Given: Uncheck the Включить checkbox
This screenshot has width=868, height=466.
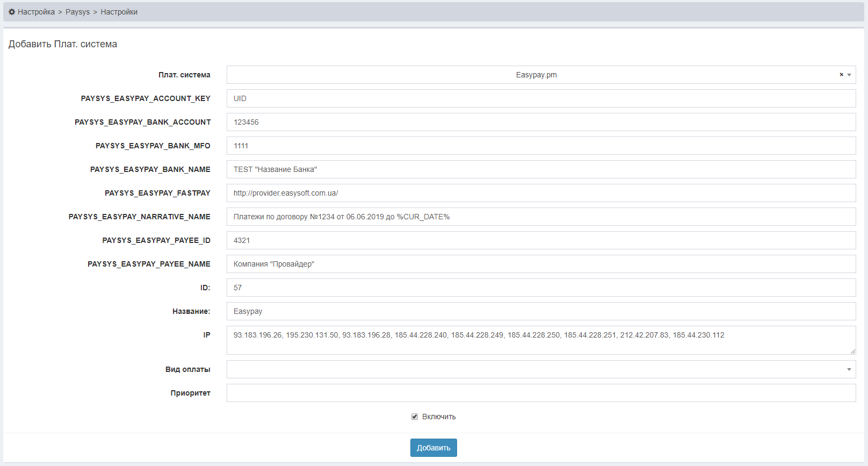Looking at the screenshot, I should (415, 417).
